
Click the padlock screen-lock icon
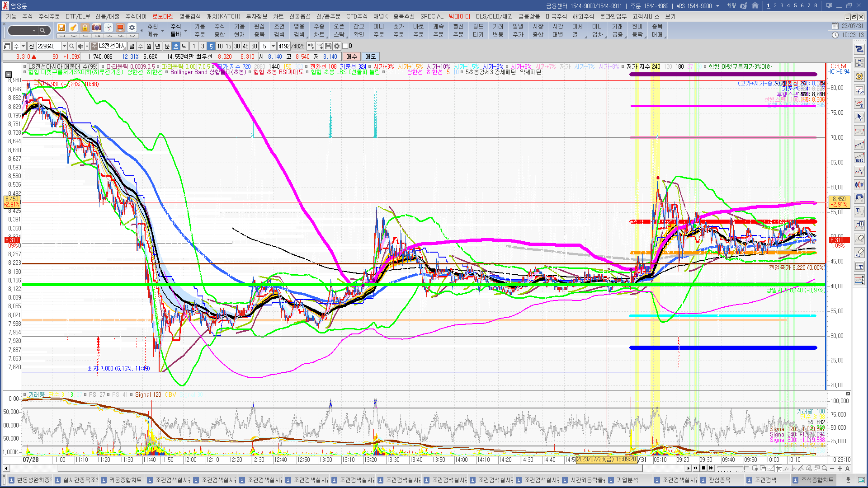(85, 28)
